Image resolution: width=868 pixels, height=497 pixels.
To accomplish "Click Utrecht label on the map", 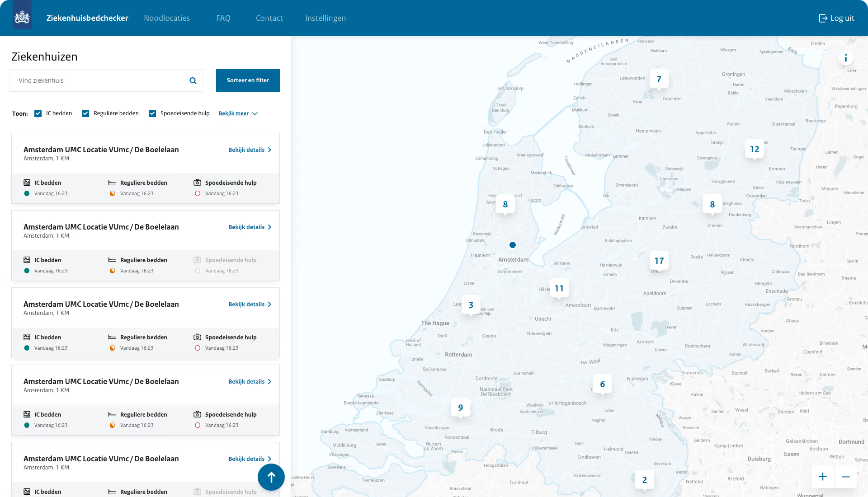I will coord(543,319).
